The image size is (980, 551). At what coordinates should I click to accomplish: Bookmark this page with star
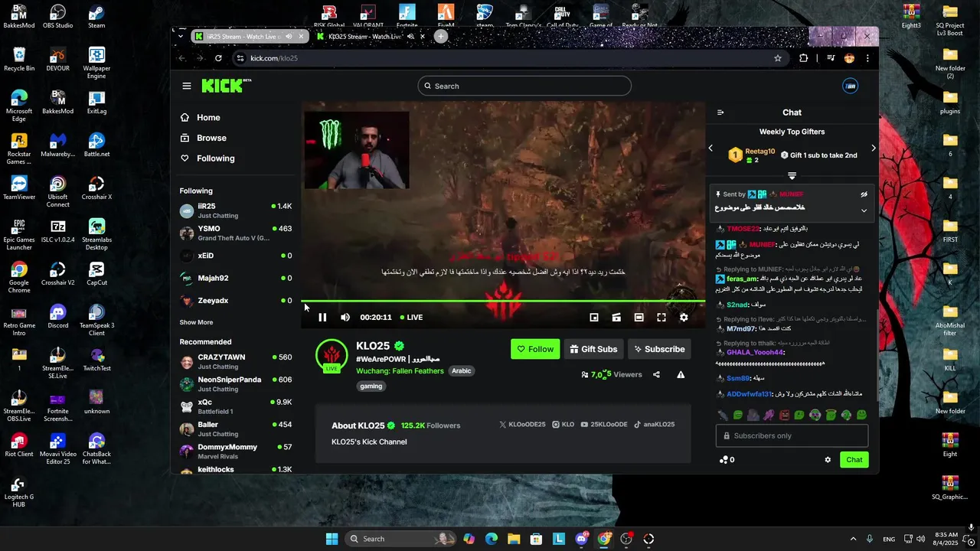pyautogui.click(x=778, y=58)
